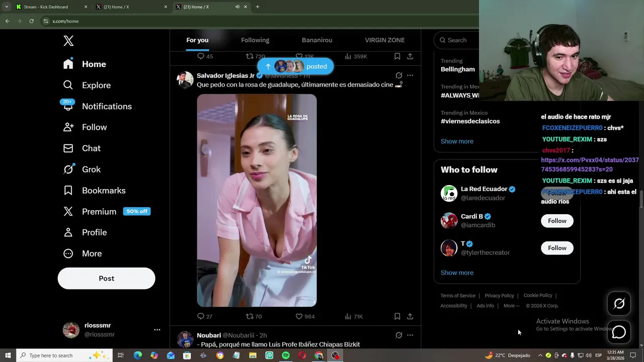Bookmark the post with 359K views

pyautogui.click(x=397, y=56)
